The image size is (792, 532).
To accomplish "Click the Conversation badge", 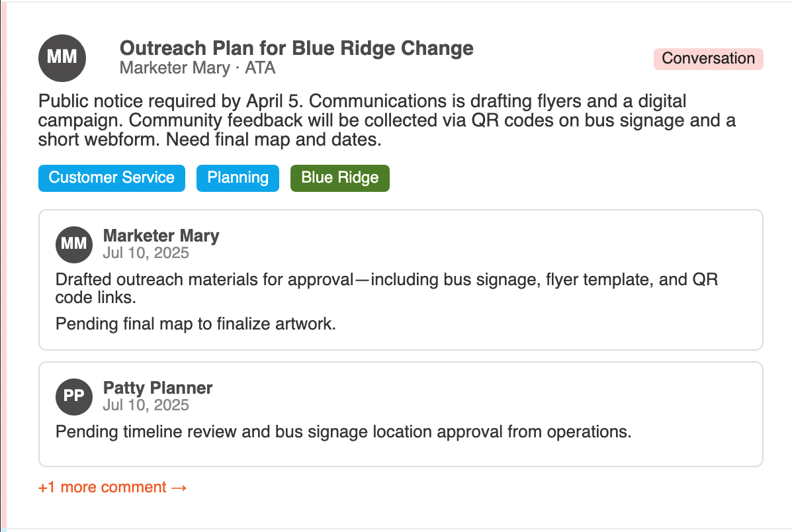I will click(708, 59).
